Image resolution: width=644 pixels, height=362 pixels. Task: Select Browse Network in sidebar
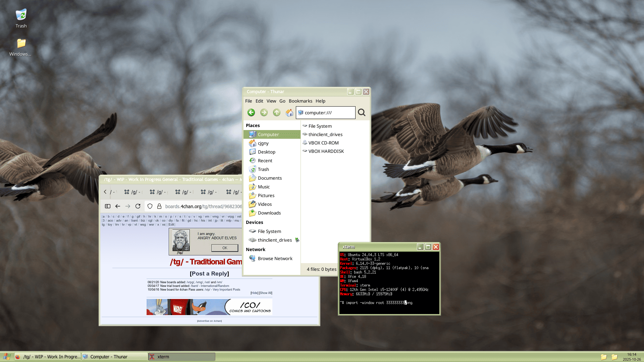tap(275, 258)
